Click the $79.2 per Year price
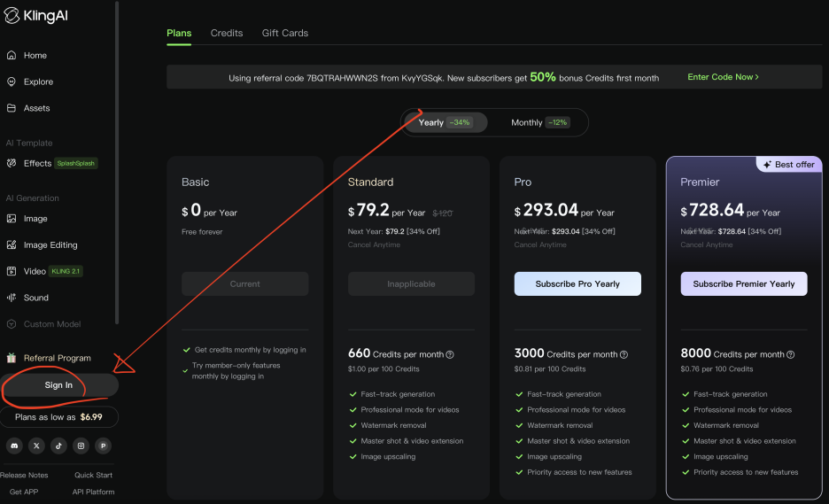This screenshot has height=504, width=829. point(386,211)
